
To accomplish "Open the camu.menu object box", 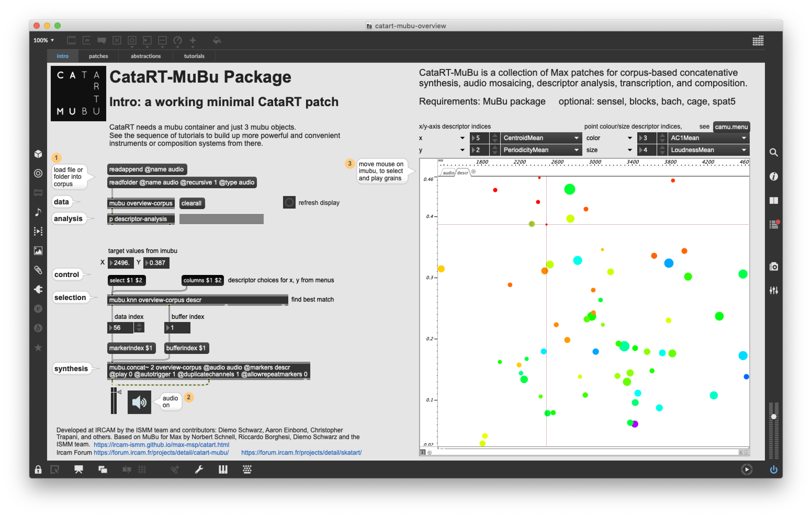I will click(x=731, y=127).
